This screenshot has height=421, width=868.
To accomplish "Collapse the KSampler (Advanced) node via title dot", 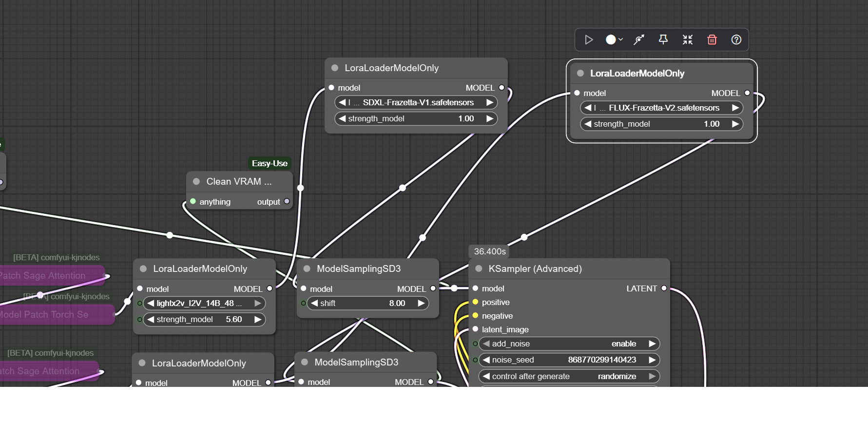I will [479, 268].
